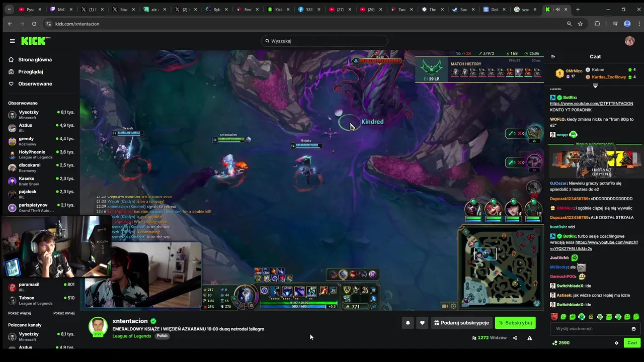Click the Wyszukaj search field
This screenshot has width=644, height=362.
325,41
